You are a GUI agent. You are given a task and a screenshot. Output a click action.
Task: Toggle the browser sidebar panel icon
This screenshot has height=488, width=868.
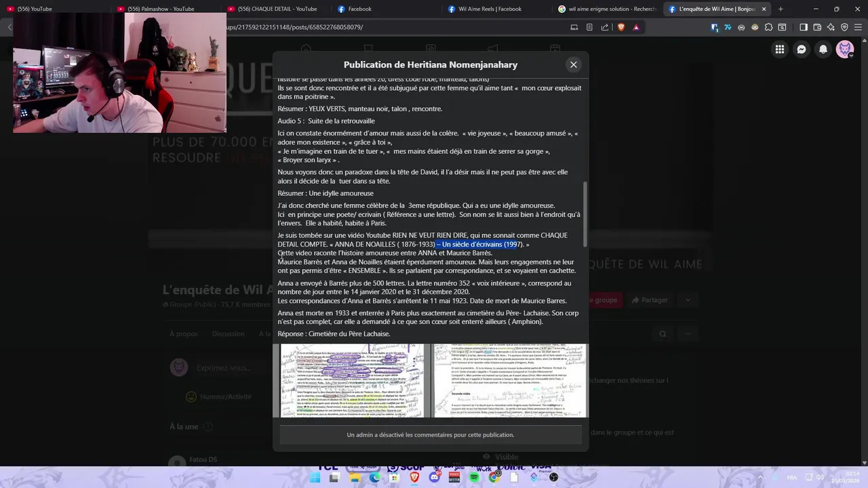pyautogui.click(x=804, y=27)
